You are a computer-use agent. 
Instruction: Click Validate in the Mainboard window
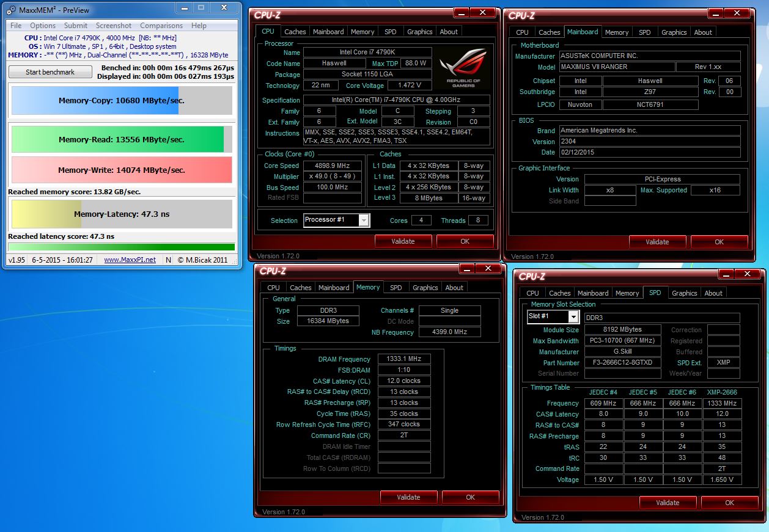click(x=657, y=242)
